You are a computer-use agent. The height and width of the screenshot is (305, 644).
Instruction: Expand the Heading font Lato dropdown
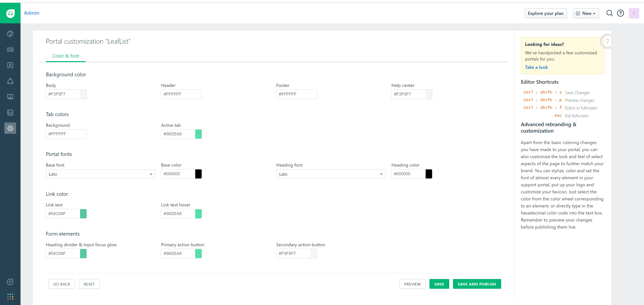click(331, 174)
